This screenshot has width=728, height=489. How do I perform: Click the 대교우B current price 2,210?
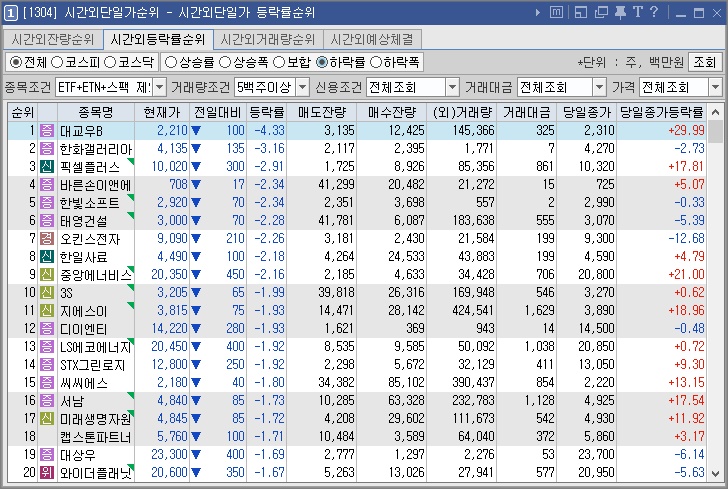[172, 130]
